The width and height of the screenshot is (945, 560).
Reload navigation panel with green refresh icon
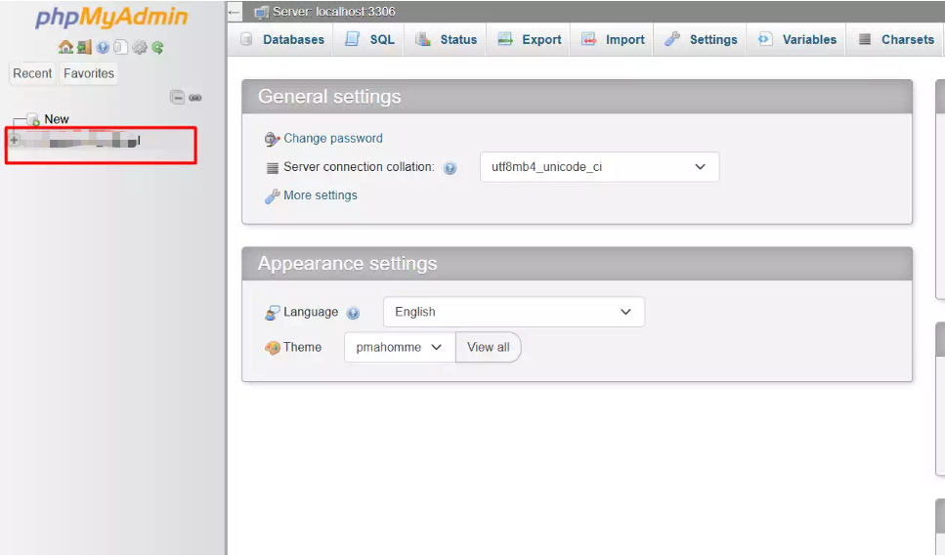[157, 47]
